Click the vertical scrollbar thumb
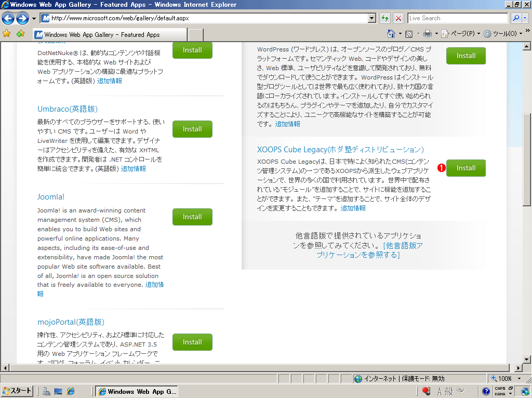The width and height of the screenshot is (532, 398). point(527,160)
